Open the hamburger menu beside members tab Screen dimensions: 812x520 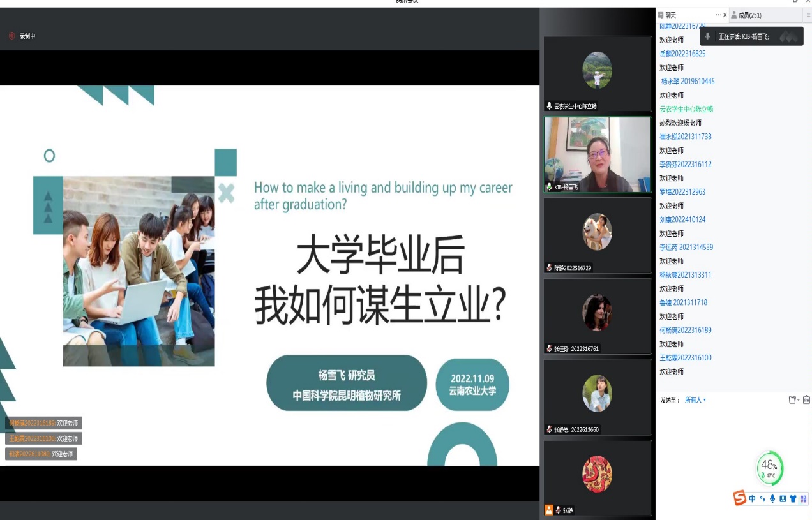[808, 15]
